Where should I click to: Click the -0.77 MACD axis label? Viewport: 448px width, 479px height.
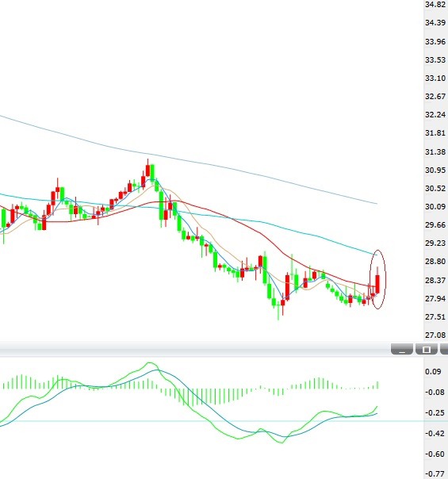(435, 474)
